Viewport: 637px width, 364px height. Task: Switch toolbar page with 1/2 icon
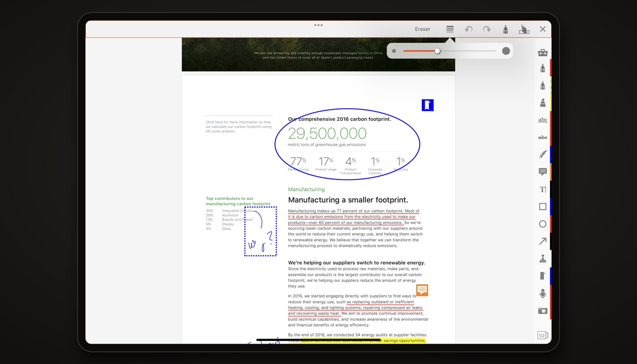click(543, 336)
